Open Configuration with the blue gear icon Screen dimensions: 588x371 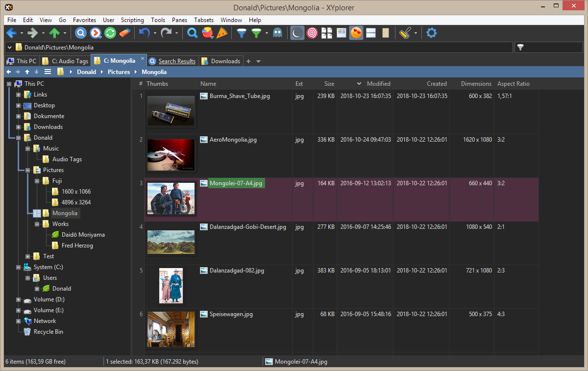pyautogui.click(x=431, y=33)
